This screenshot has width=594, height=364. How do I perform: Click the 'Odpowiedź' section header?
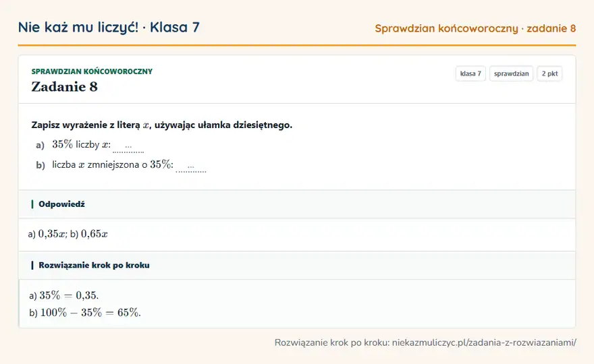coord(297,204)
